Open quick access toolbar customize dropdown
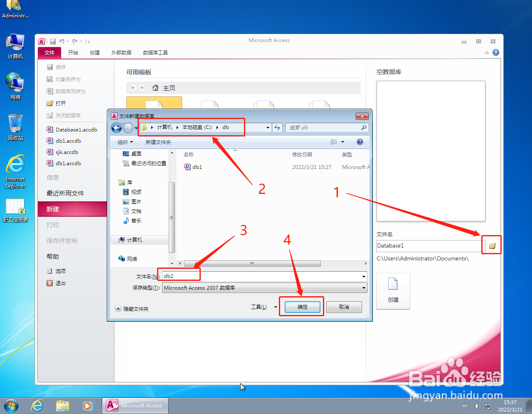The image size is (532, 414). [89, 42]
